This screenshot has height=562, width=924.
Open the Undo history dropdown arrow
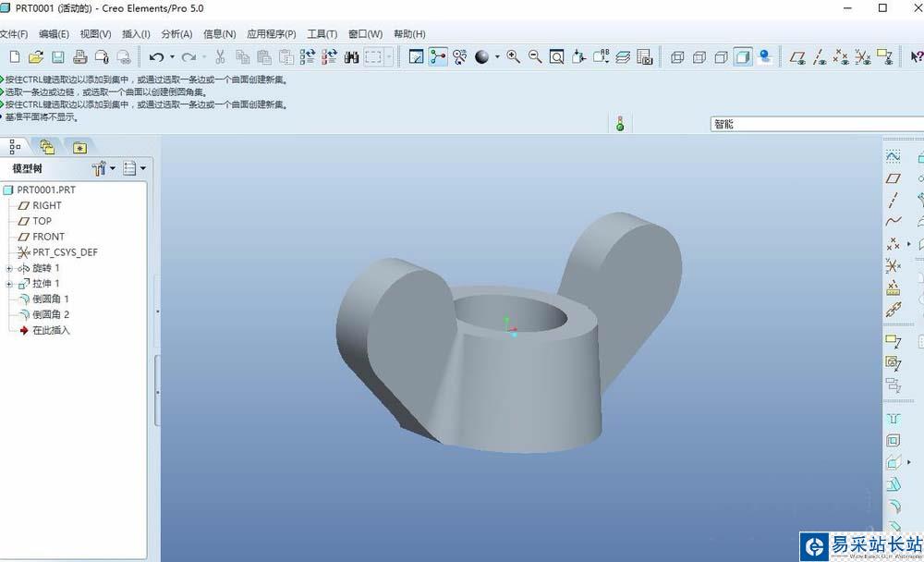(x=172, y=57)
